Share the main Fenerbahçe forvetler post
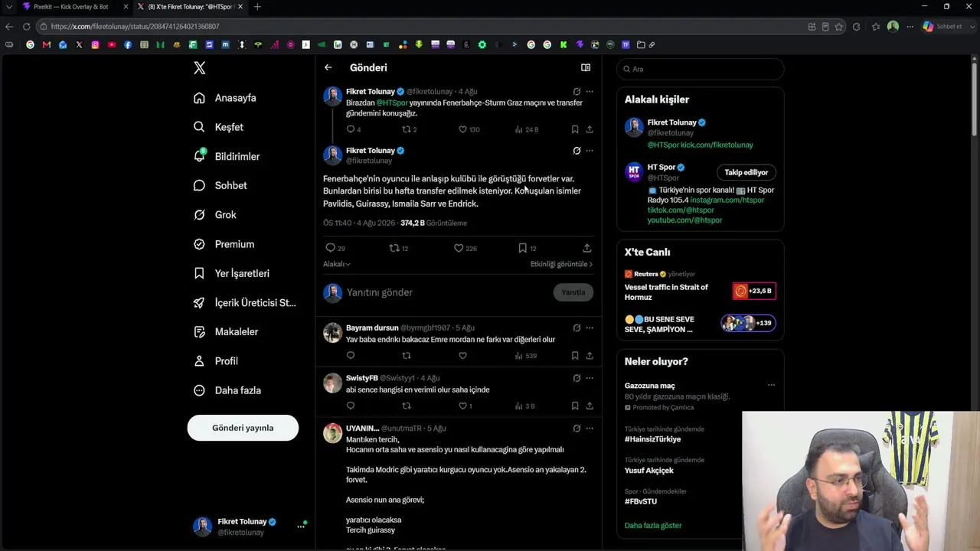The image size is (980, 551). [x=586, y=248]
